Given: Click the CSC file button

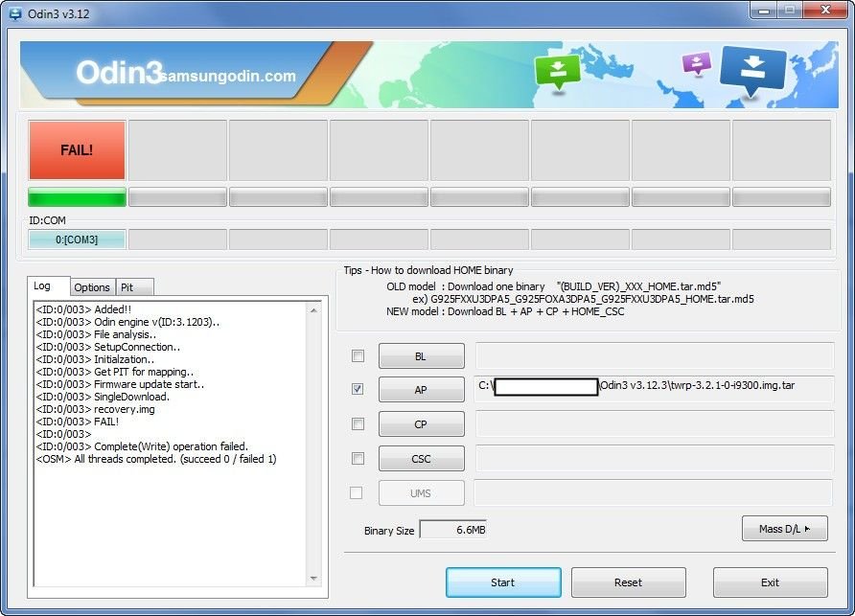Looking at the screenshot, I should 422,459.
